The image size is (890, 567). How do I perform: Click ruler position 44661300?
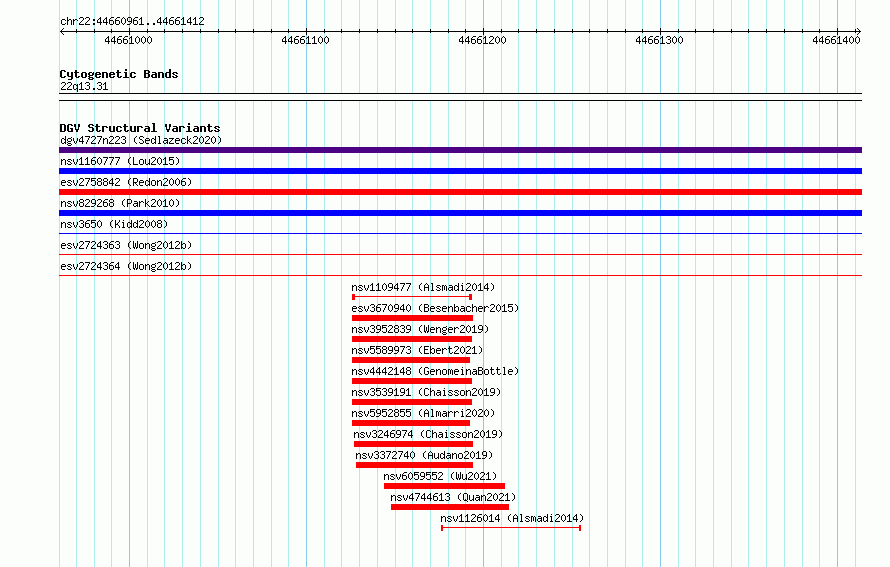660,40
